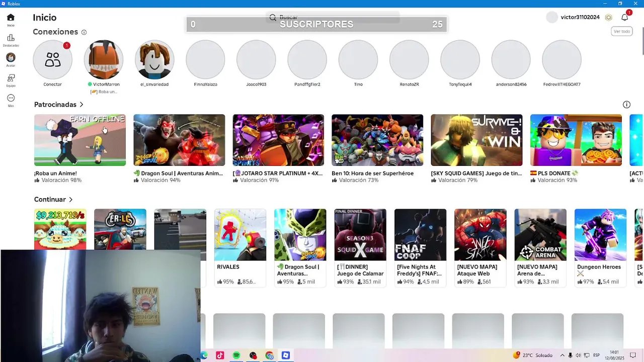Open the 23°C Soleado weather widget
This screenshot has height=362, width=644.
coord(533,355)
